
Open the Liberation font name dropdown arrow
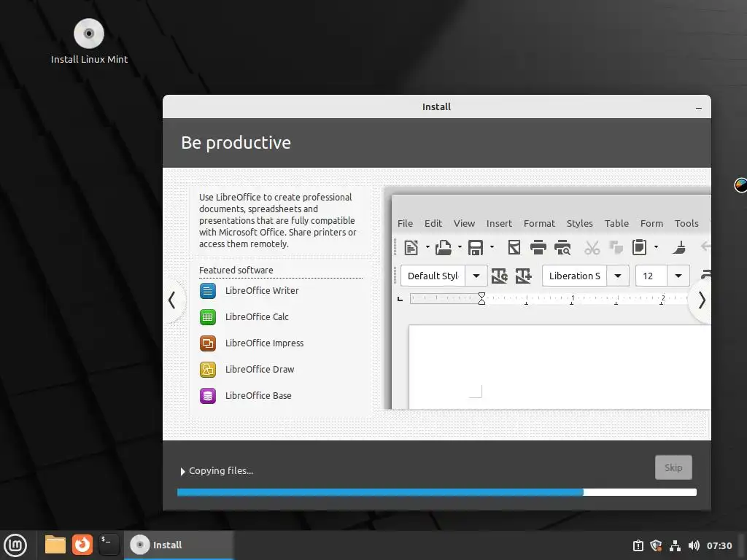618,276
